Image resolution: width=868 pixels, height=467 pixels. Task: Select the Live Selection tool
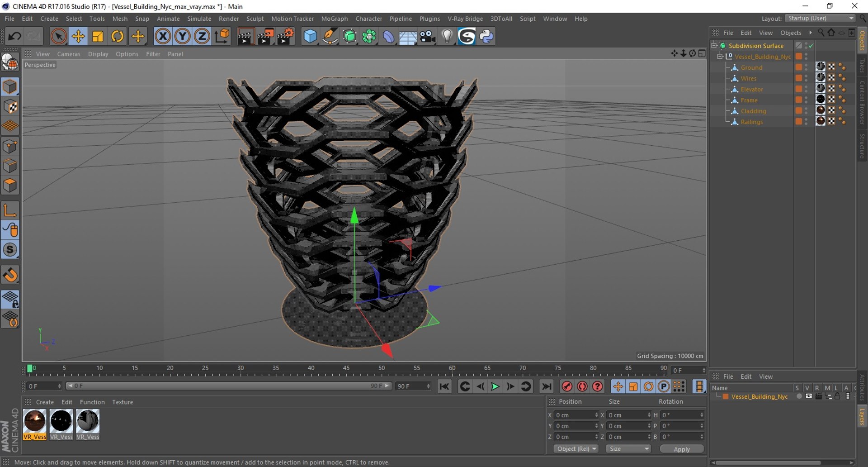point(58,36)
